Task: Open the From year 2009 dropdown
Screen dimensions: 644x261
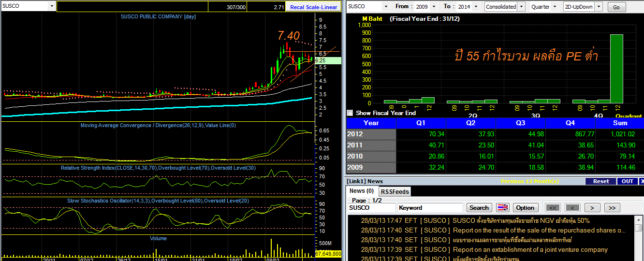Action: 433,7
